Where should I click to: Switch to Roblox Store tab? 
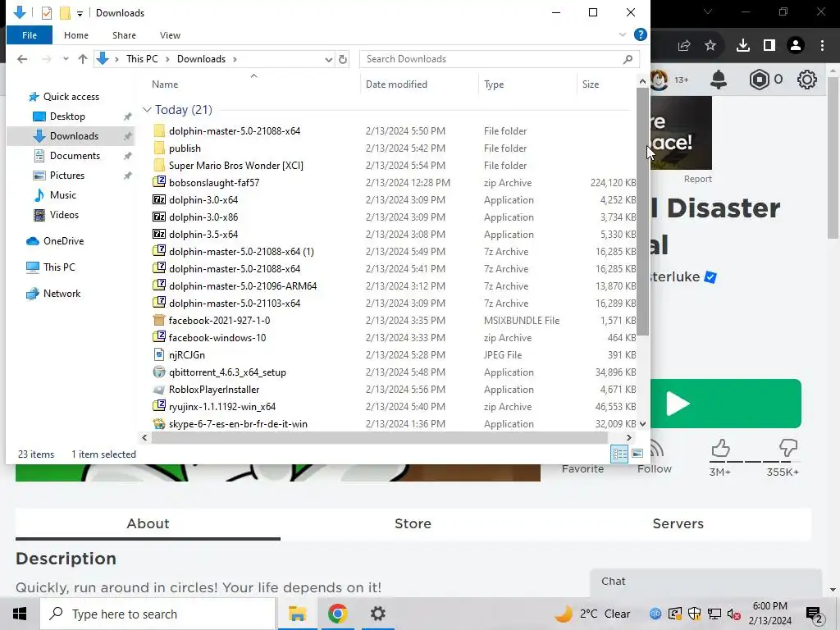(x=413, y=523)
